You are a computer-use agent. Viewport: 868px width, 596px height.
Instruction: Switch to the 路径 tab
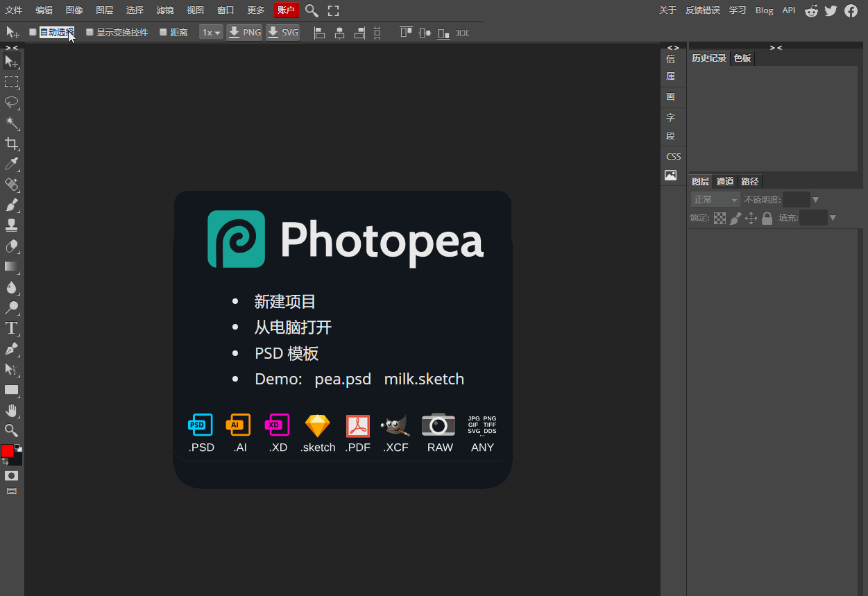tap(750, 182)
